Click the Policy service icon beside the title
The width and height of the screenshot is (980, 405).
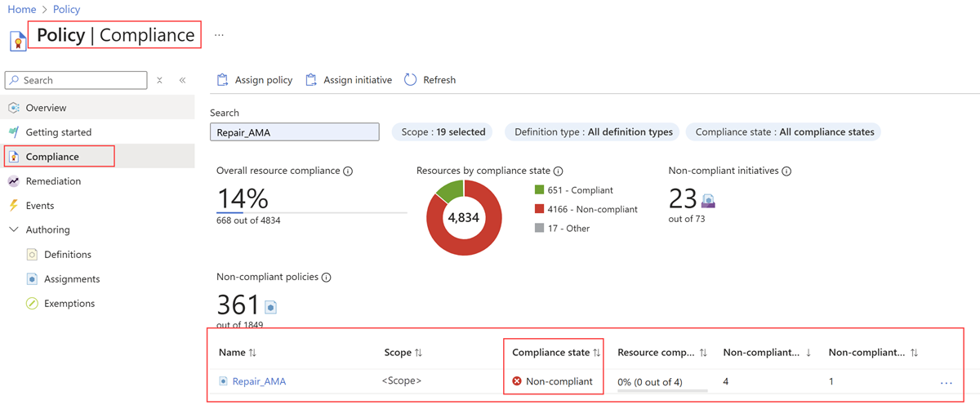[x=18, y=40]
